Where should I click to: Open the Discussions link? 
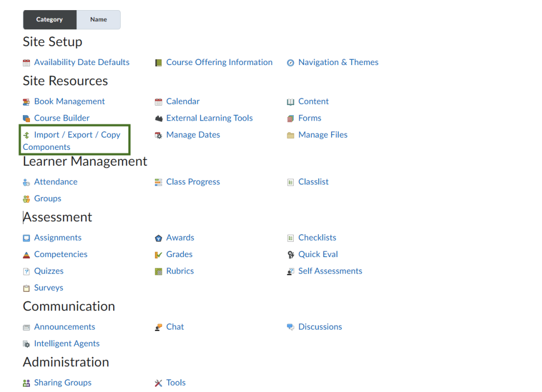tap(320, 327)
